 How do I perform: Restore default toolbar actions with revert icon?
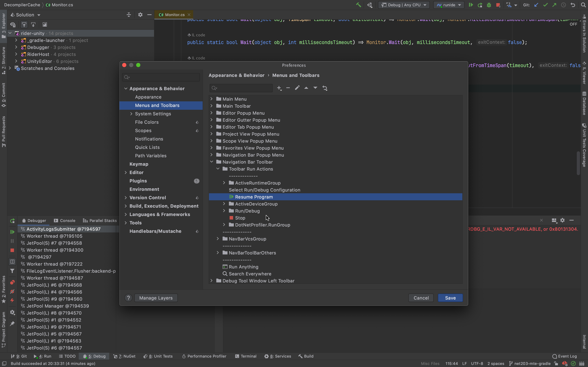pos(325,88)
